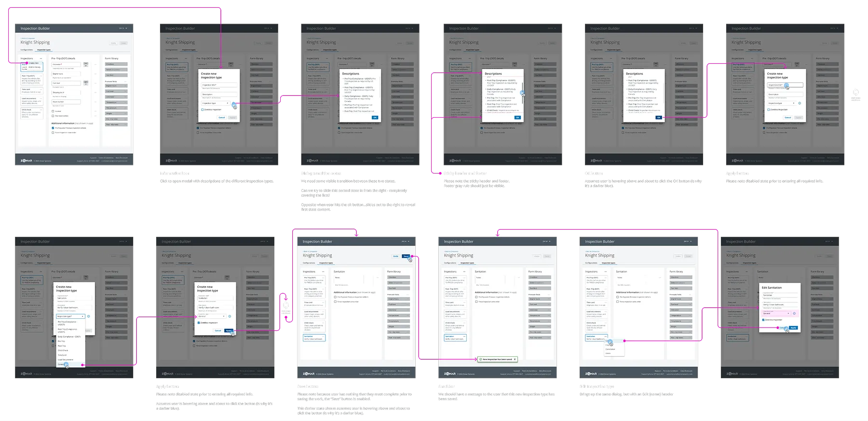Image resolution: width=868 pixels, height=421 pixels.
Task: Click Odometer input field in undimmed Pre-Trip screen
Action: tap(66, 65)
